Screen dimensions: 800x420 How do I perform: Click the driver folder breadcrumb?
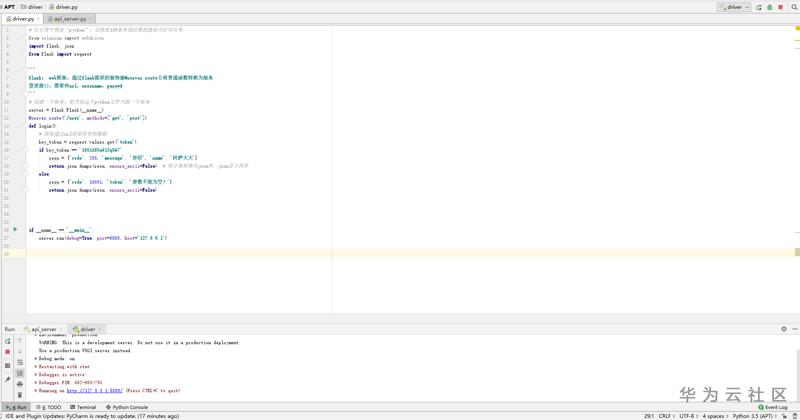click(32, 7)
